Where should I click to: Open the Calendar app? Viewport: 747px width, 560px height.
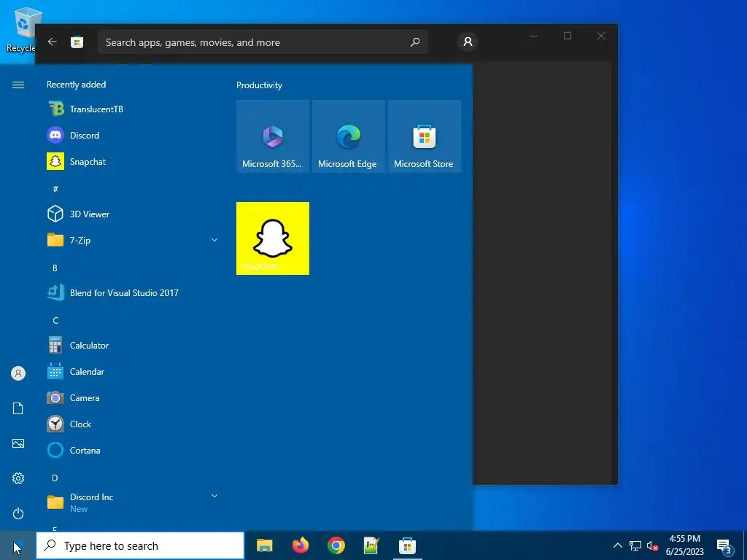point(133,371)
